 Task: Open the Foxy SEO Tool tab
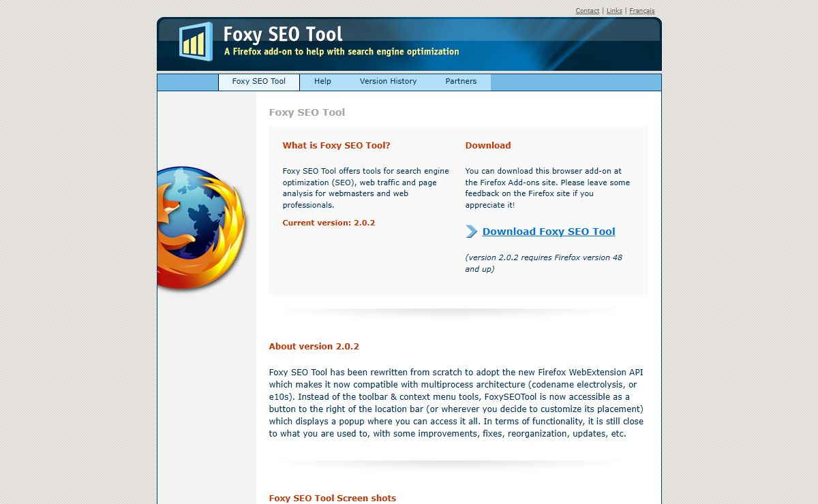(x=259, y=82)
